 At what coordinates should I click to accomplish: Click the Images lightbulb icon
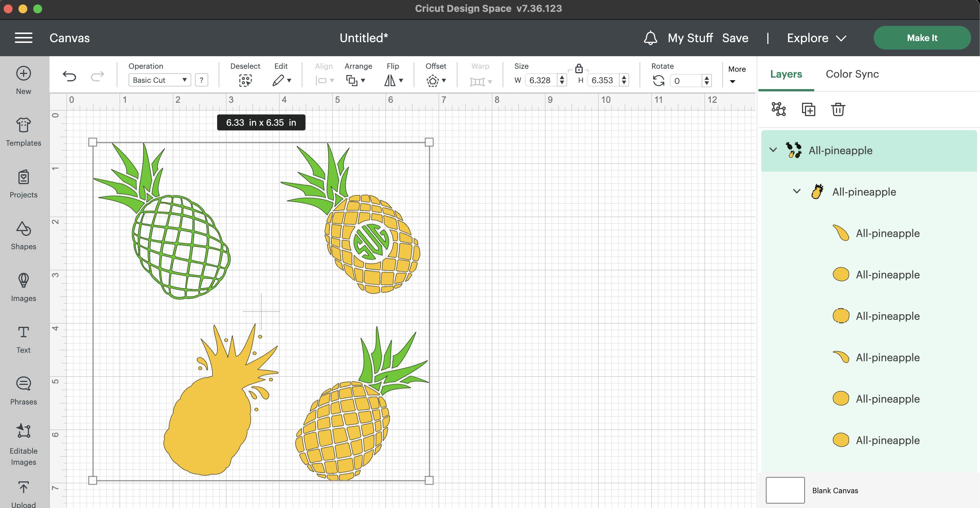(x=23, y=280)
